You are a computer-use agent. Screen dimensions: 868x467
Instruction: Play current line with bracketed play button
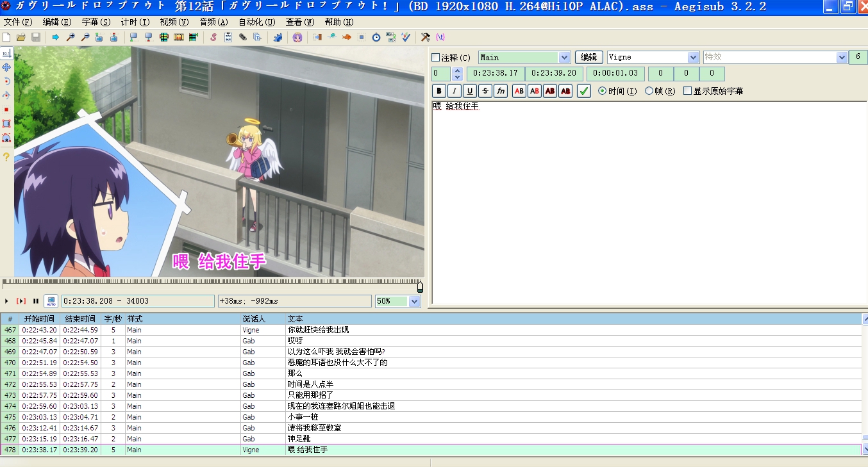pos(21,301)
